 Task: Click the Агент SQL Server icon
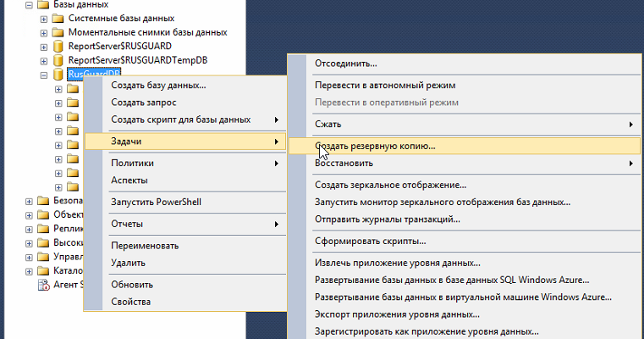tap(43, 286)
